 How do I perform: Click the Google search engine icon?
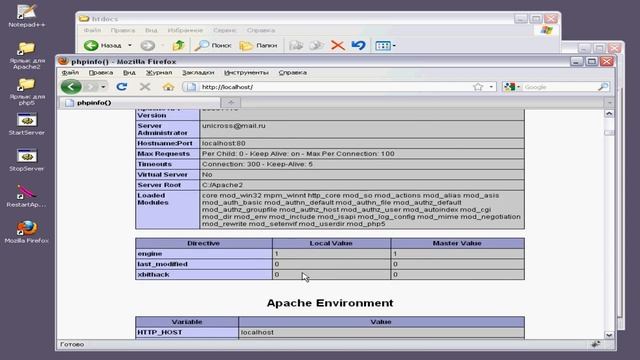509,87
